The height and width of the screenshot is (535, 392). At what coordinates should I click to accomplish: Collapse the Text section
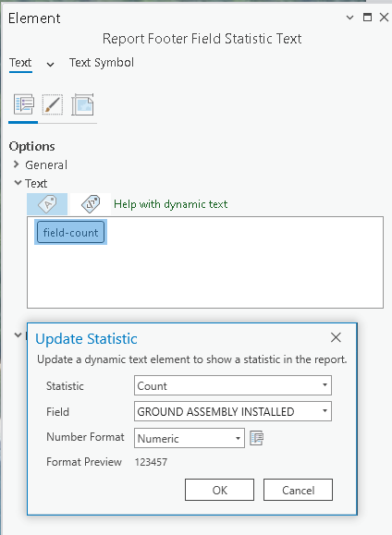click(x=18, y=183)
